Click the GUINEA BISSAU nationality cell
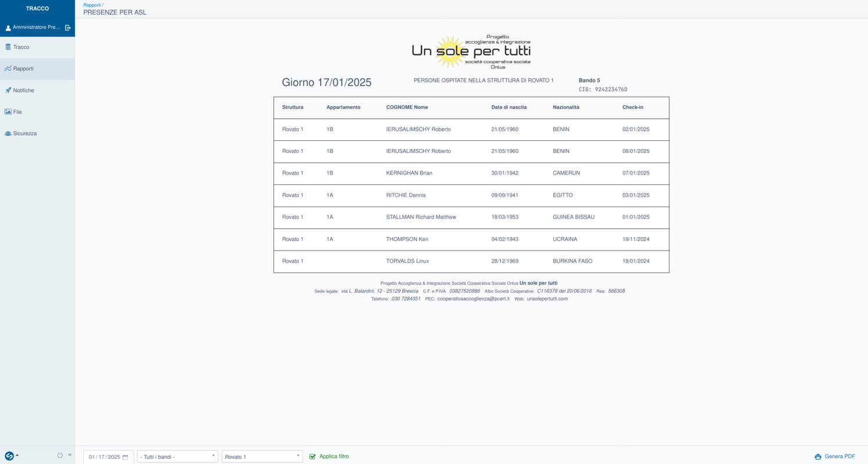Viewport: 868px width, 464px height. click(574, 217)
